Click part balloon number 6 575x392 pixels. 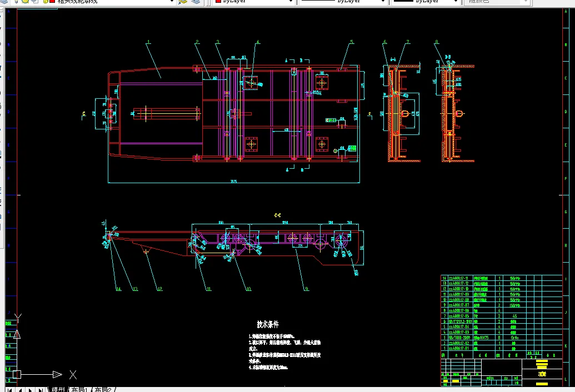point(384,42)
